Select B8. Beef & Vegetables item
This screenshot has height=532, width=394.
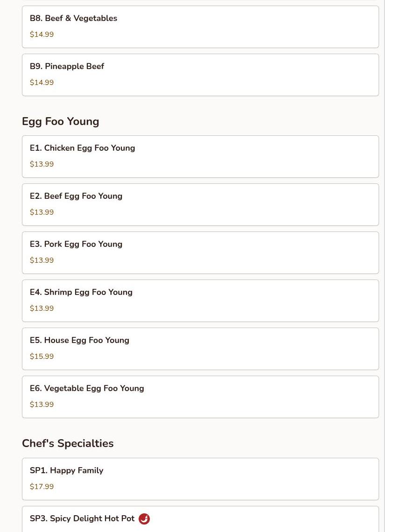click(x=200, y=27)
